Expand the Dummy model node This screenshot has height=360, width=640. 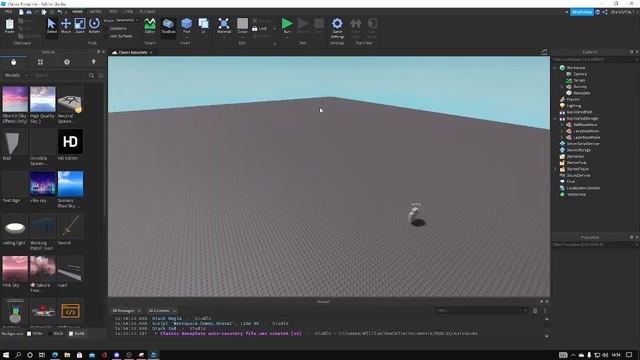(x=562, y=87)
